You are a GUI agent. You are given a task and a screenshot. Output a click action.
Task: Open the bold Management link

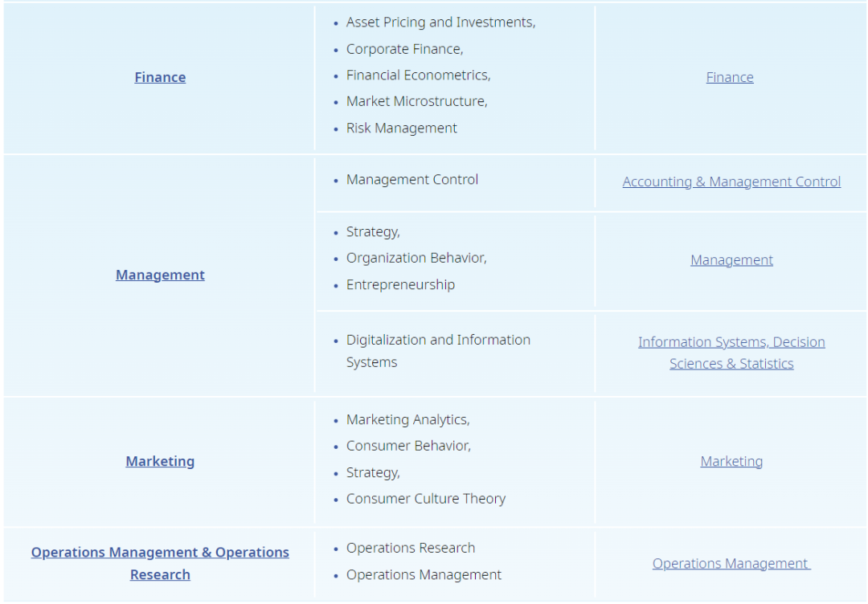pos(160,275)
